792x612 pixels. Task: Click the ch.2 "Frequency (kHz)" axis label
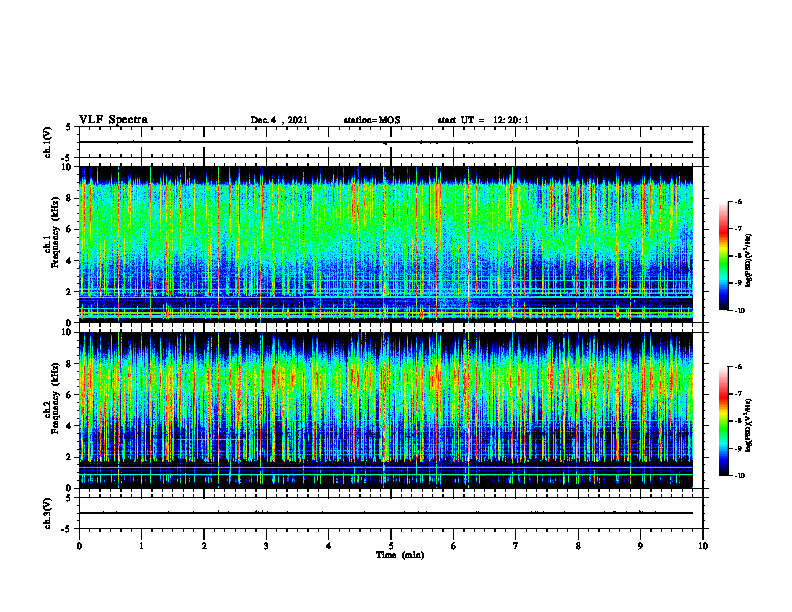pos(55,398)
